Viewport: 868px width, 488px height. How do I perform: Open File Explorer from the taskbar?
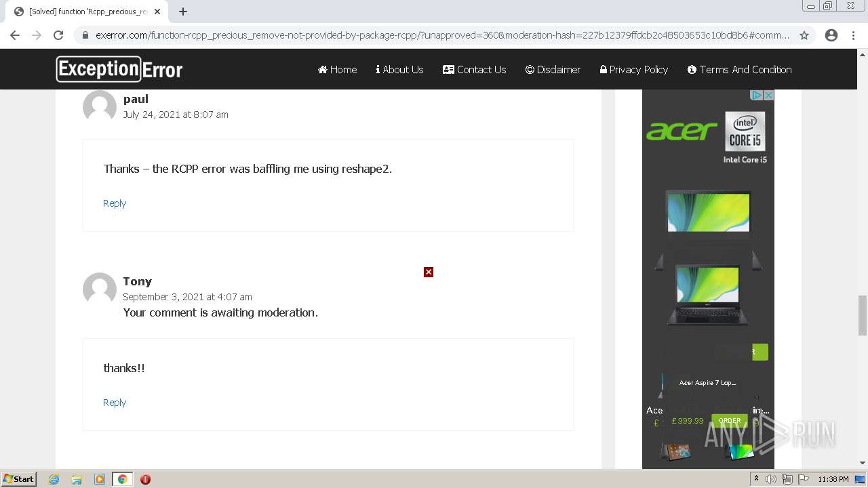pyautogui.click(x=77, y=479)
